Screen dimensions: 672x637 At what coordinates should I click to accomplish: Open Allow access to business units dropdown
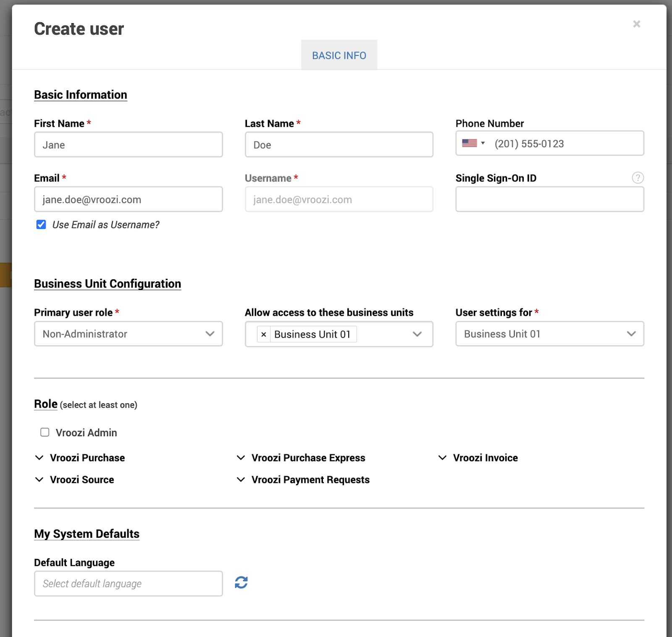pyautogui.click(x=339, y=334)
